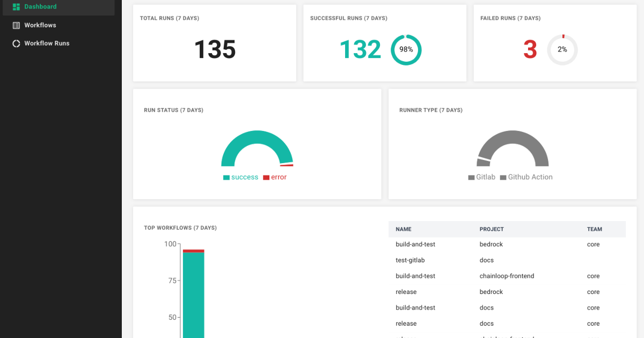
Task: Toggle the Gitlab legend color swatch
Action: [x=471, y=178]
